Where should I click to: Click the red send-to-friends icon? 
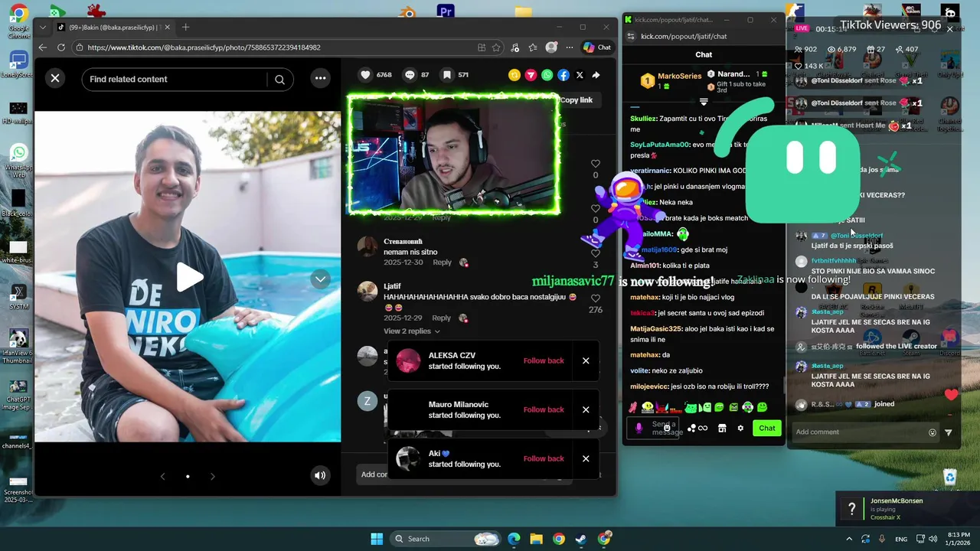tap(531, 75)
